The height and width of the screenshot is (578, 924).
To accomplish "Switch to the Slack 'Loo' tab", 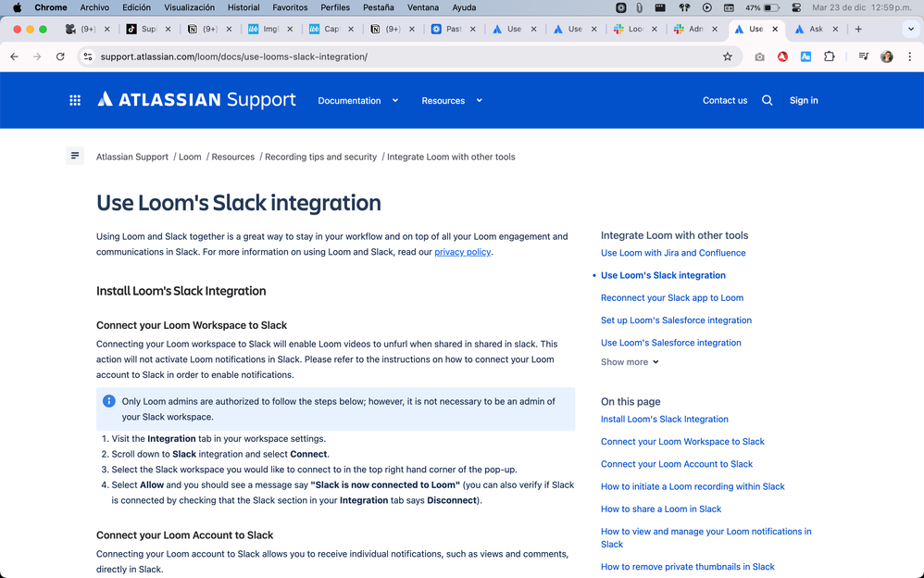I will [635, 29].
